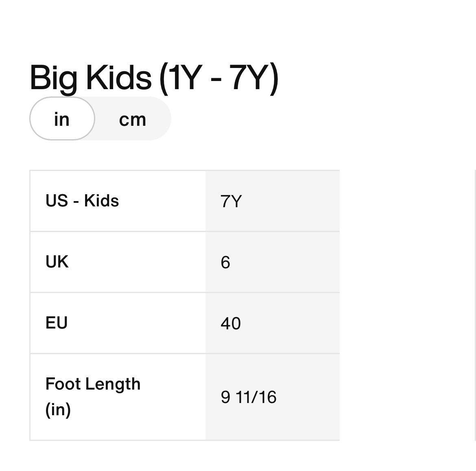The image size is (476, 471).
Task: Click the number 40 in the EU row
Action: point(231,324)
